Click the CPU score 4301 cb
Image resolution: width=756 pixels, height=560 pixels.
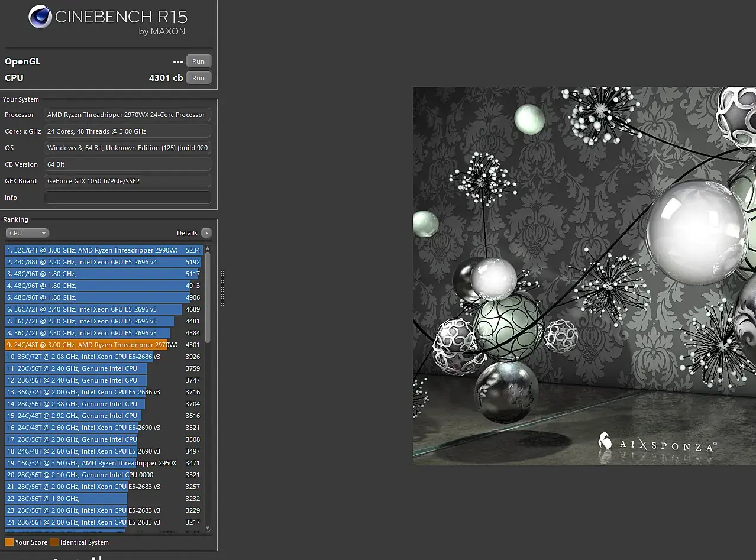coord(166,78)
